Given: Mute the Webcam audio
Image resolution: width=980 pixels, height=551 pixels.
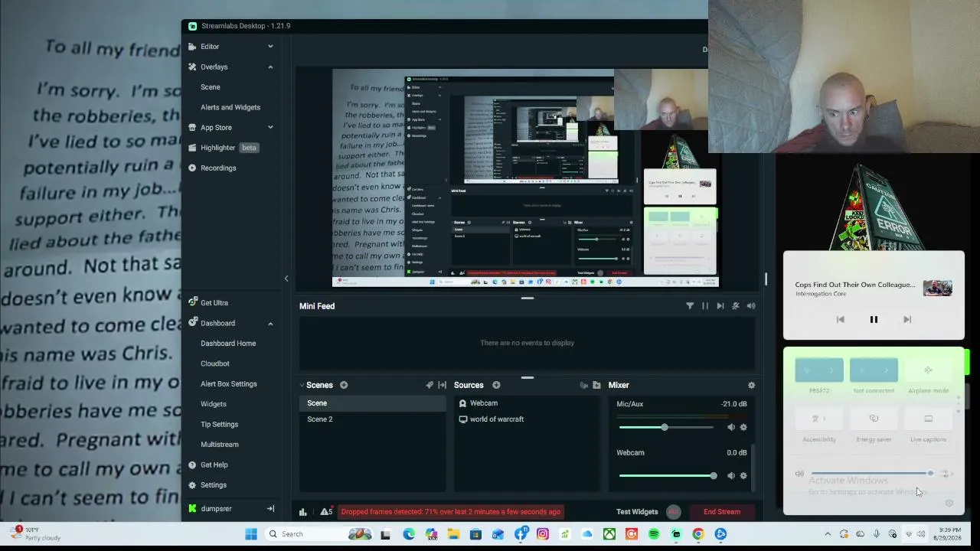Looking at the screenshot, I should point(731,476).
